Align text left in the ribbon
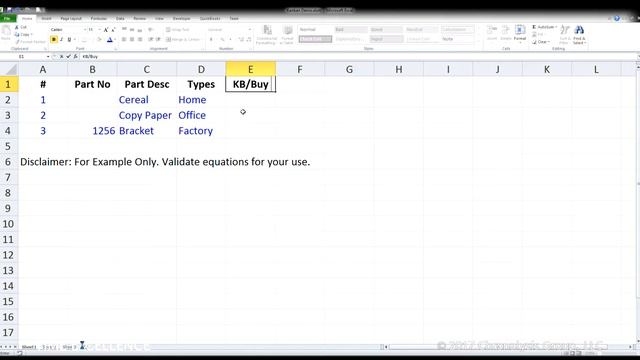 (124, 40)
